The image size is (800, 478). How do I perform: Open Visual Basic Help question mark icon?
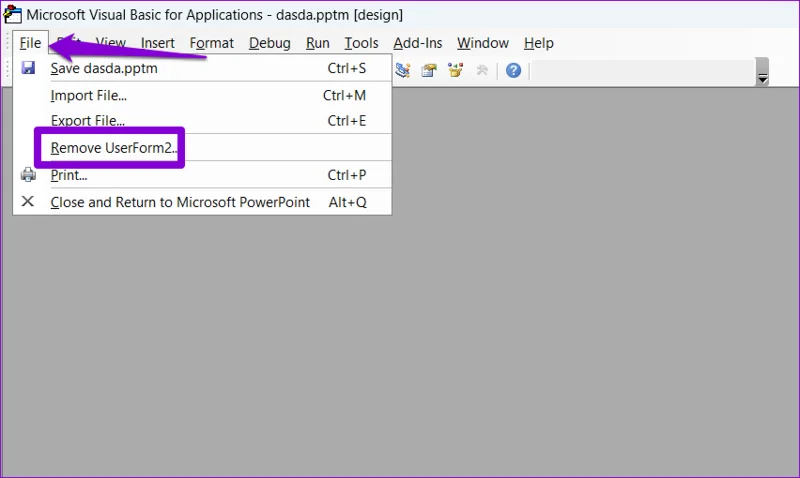pos(513,70)
